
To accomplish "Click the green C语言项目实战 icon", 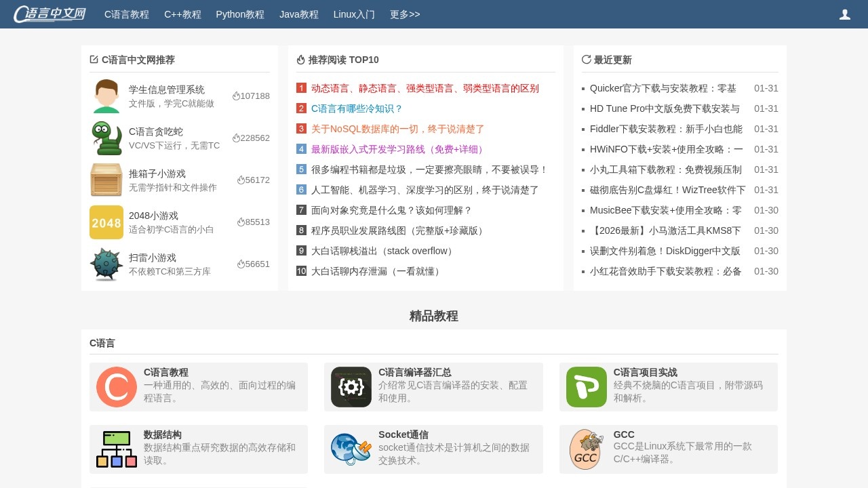I will pyautogui.click(x=586, y=387).
